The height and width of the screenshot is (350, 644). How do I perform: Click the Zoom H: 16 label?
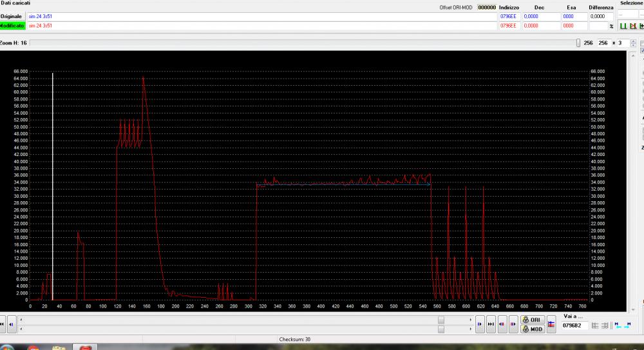tap(14, 43)
